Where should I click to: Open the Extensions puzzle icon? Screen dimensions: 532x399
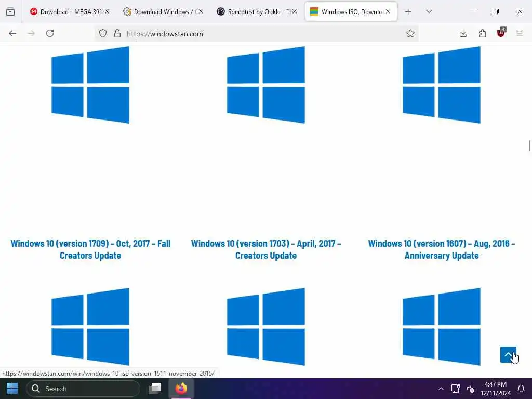(482, 33)
